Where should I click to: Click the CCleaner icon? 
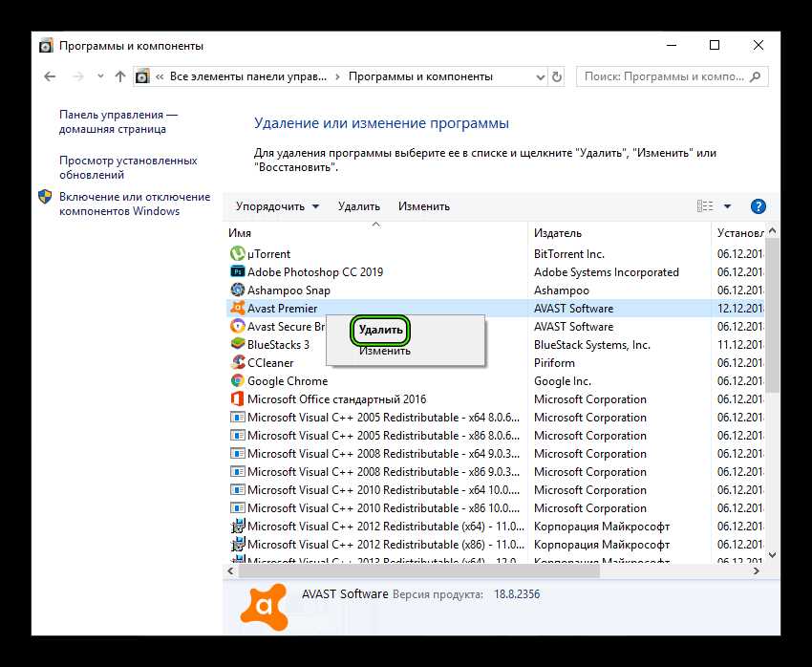237,362
